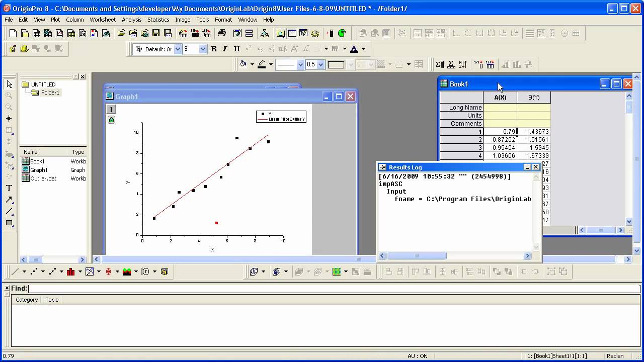Screen dimensions: 644x362
Task: Click the A(X) column header in Book1
Action: coord(500,97)
